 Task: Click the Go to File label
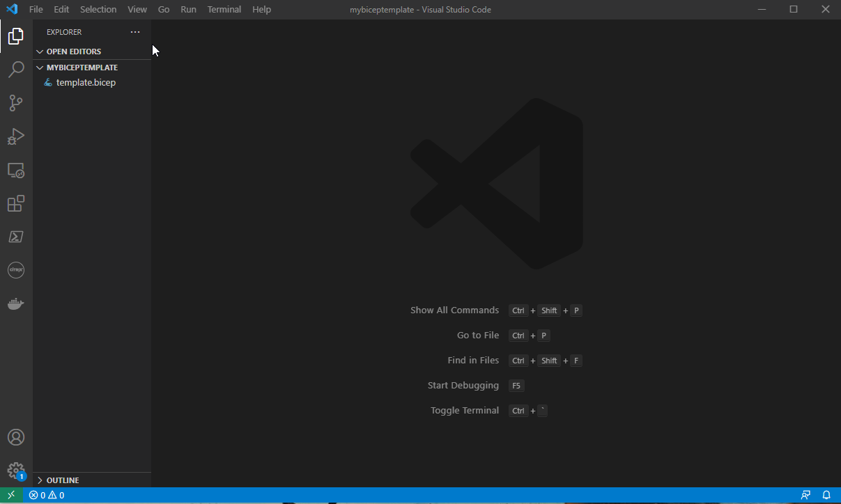click(478, 336)
